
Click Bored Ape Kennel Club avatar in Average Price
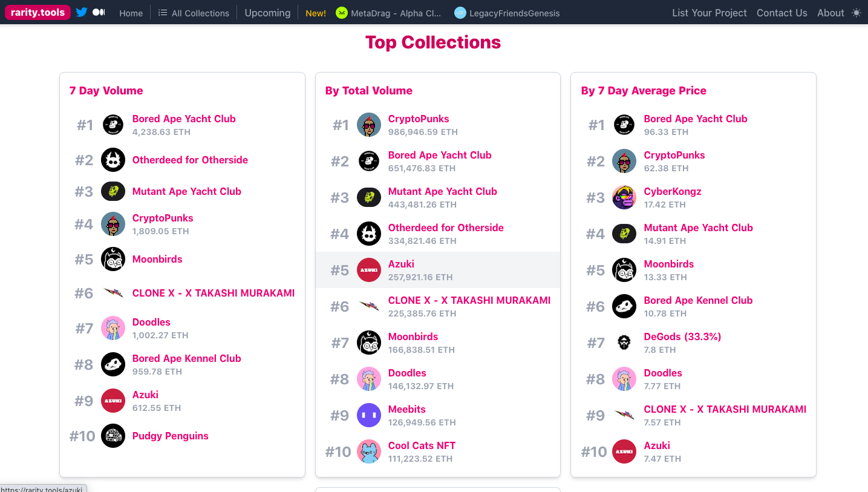[x=624, y=306]
